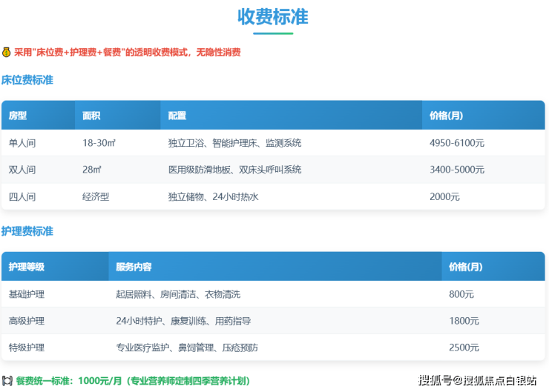Click the meal icon beside 餐费统一标准
This screenshot has width=549, height=392.
(7, 381)
